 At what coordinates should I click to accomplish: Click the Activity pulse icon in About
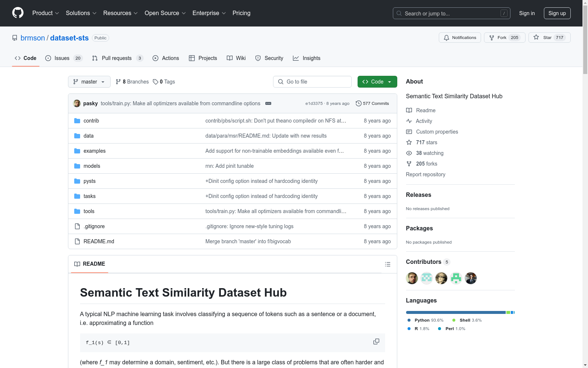click(x=409, y=121)
